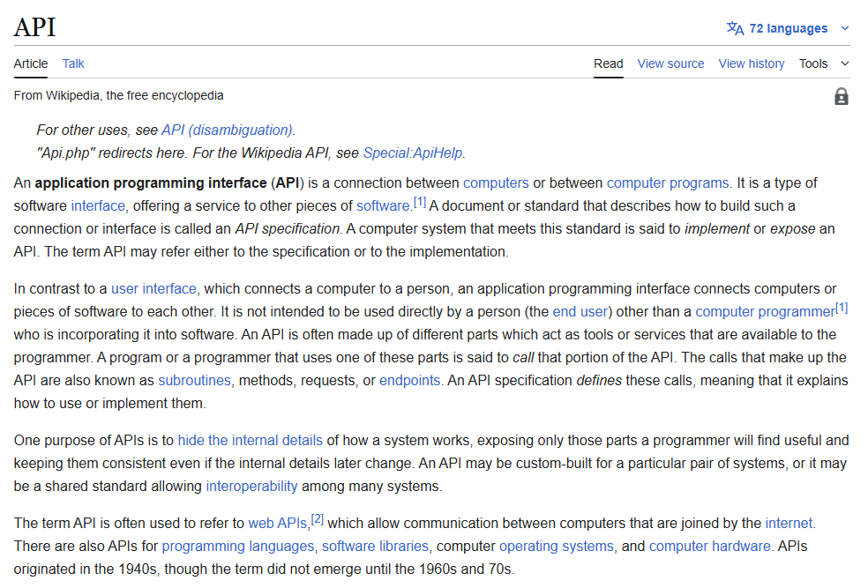Open the View source tab
This screenshot has height=588, width=868.
(x=670, y=63)
